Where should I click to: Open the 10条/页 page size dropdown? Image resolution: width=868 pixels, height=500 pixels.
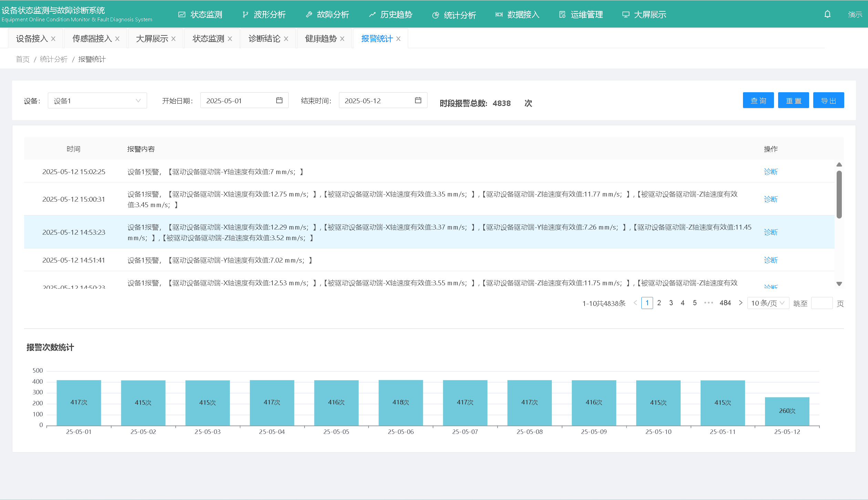point(768,303)
